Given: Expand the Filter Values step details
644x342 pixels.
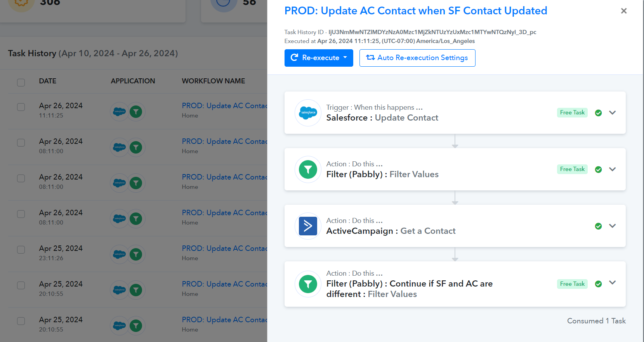Looking at the screenshot, I should pyautogui.click(x=613, y=169).
